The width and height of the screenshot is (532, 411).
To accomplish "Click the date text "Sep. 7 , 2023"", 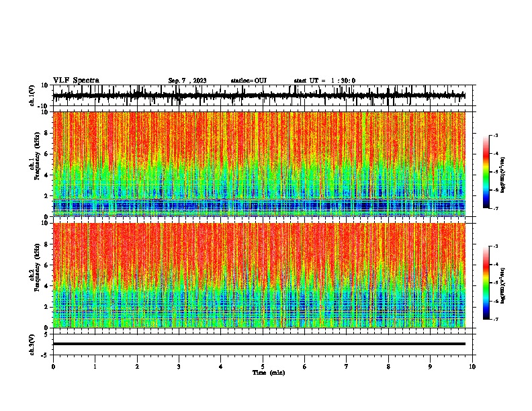I will coord(187,81).
